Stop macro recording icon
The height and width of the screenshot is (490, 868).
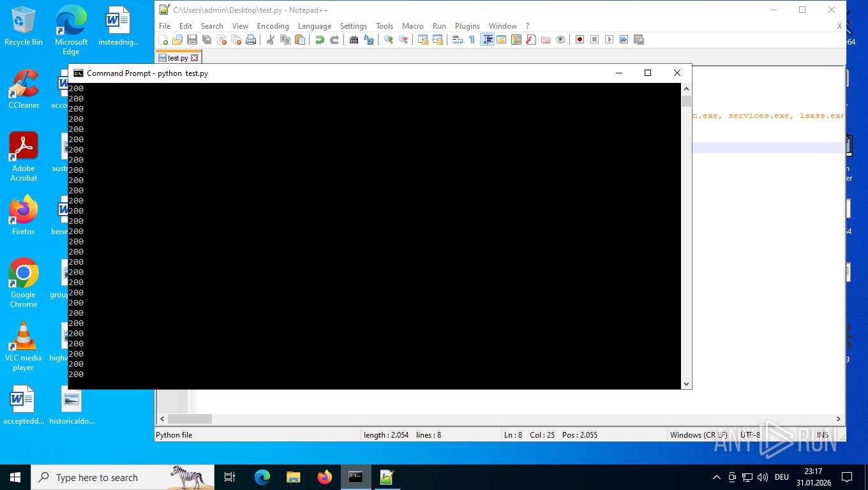pos(595,40)
